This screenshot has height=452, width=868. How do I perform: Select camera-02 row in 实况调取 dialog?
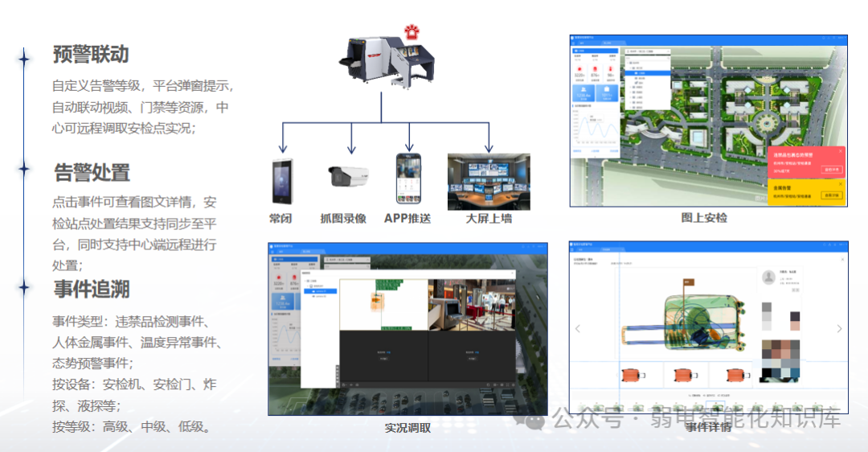[x=321, y=297]
